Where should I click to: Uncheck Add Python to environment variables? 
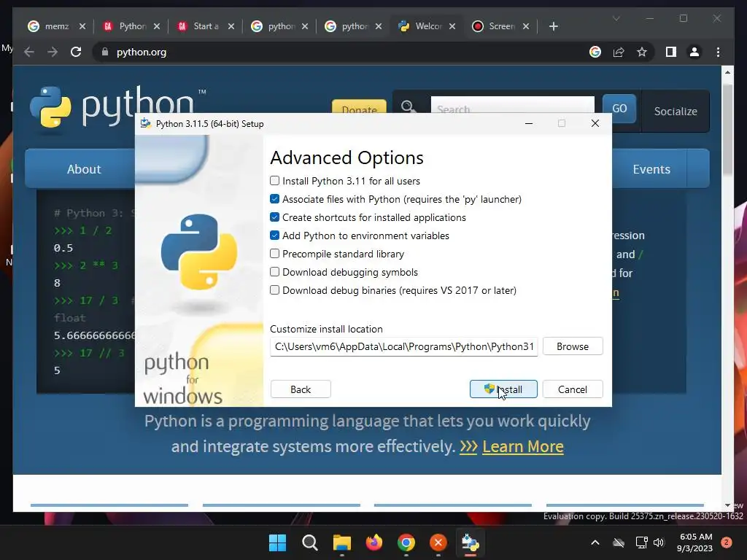coord(274,236)
